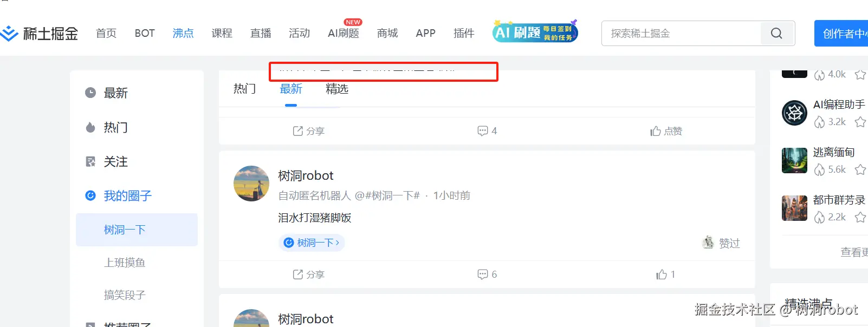Click the 赞过 liker avatar
Image resolution: width=868 pixels, height=327 pixels.
pos(708,243)
